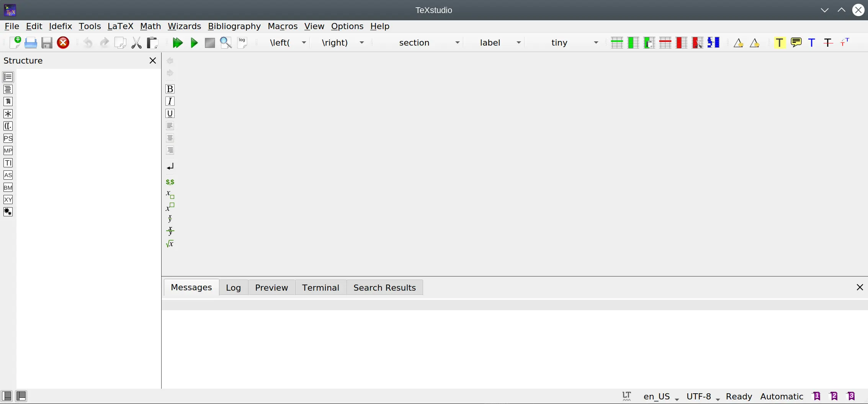Click the \left( button
868x404 pixels.
point(280,43)
